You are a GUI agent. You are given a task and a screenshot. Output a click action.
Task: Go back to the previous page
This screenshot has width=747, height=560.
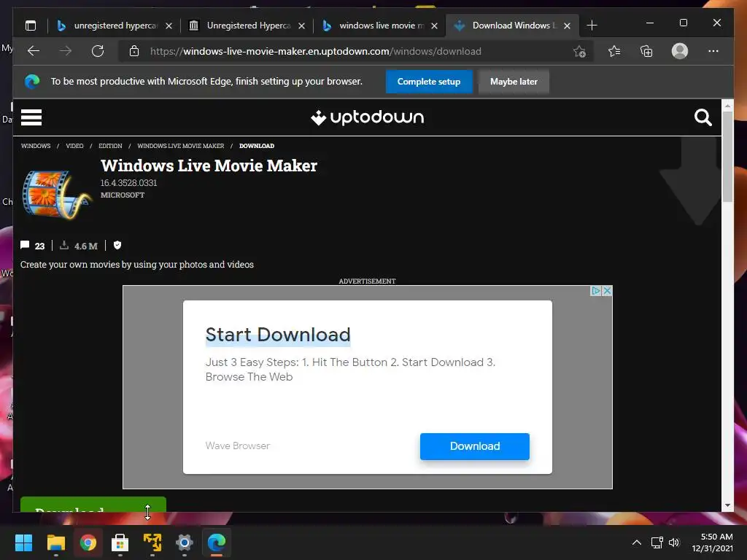pos(34,51)
